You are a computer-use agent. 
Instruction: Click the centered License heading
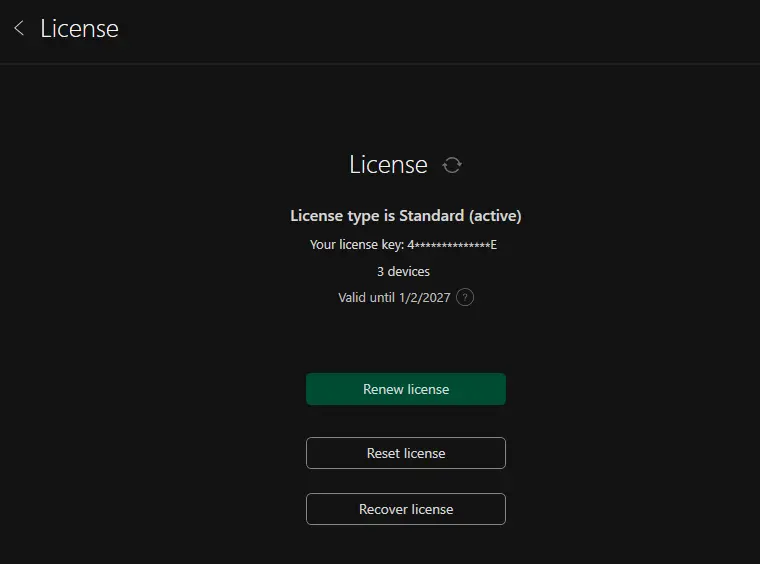point(388,165)
